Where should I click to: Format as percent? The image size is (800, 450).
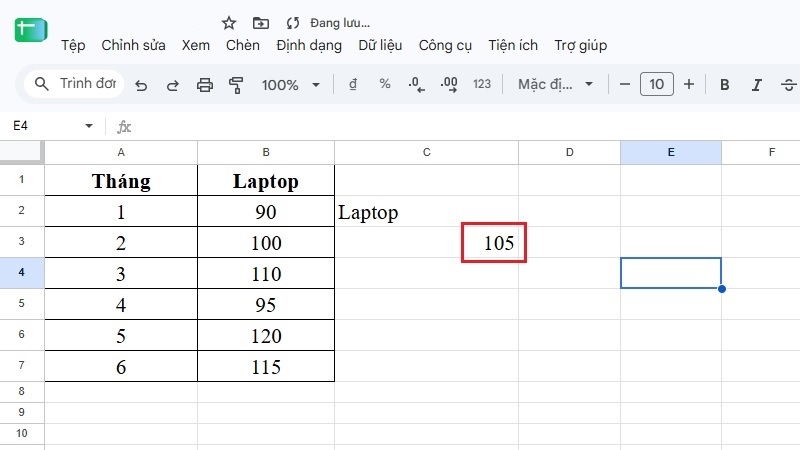(385, 84)
